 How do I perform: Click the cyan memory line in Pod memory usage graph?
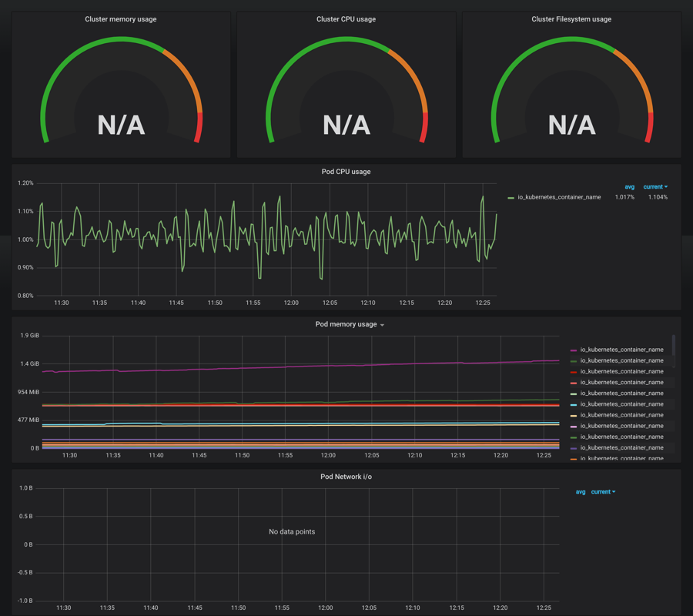click(x=310, y=423)
